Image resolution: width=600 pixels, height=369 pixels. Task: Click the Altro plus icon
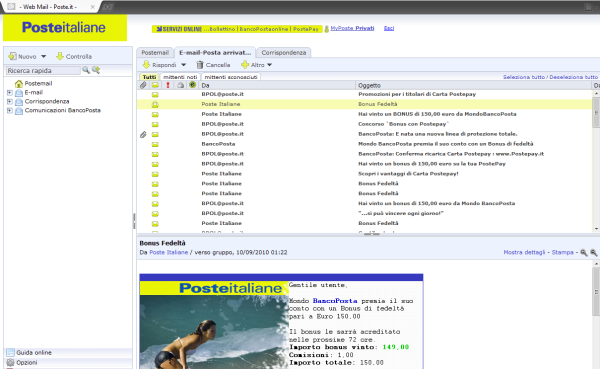(x=245, y=65)
